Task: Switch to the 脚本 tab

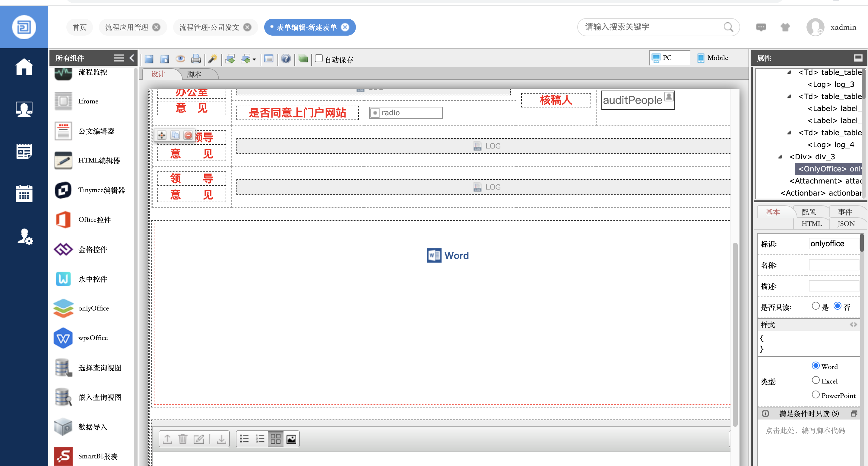Action: (194, 74)
